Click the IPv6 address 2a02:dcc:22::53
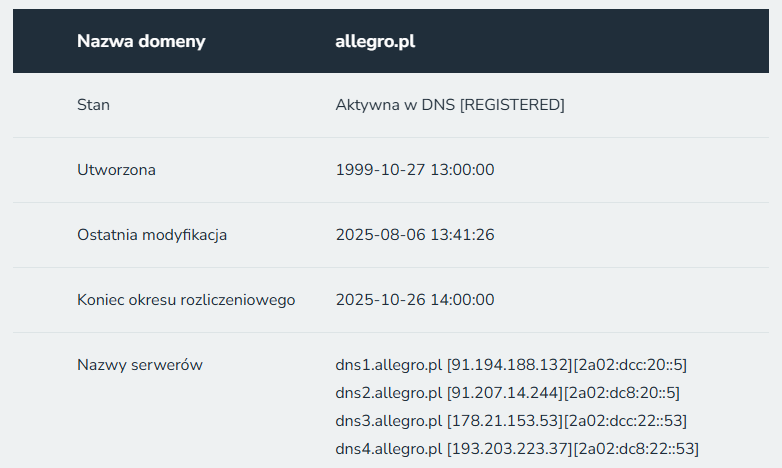Image resolution: width=782 pixels, height=468 pixels. (625, 421)
